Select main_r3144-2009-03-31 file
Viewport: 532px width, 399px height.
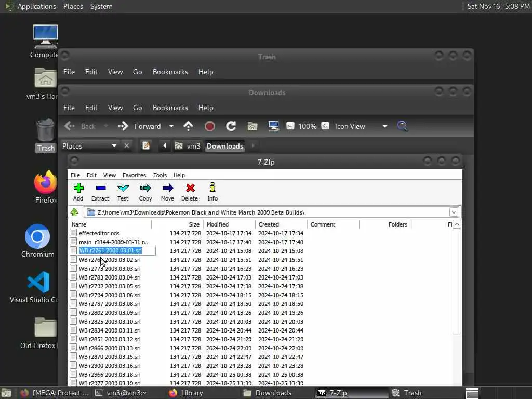click(x=114, y=242)
